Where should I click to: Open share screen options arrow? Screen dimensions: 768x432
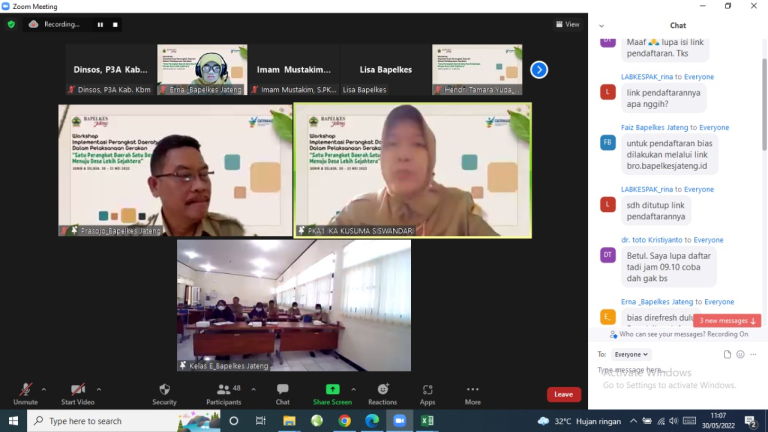pos(353,390)
